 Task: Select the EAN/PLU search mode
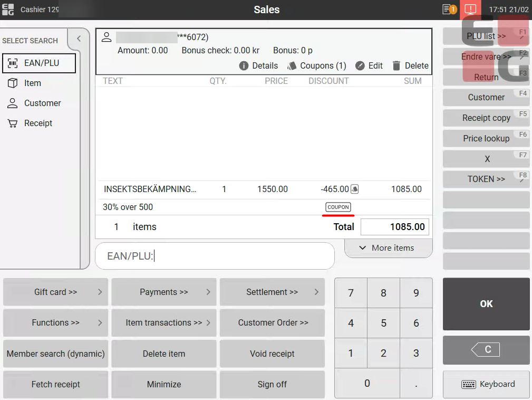point(39,63)
